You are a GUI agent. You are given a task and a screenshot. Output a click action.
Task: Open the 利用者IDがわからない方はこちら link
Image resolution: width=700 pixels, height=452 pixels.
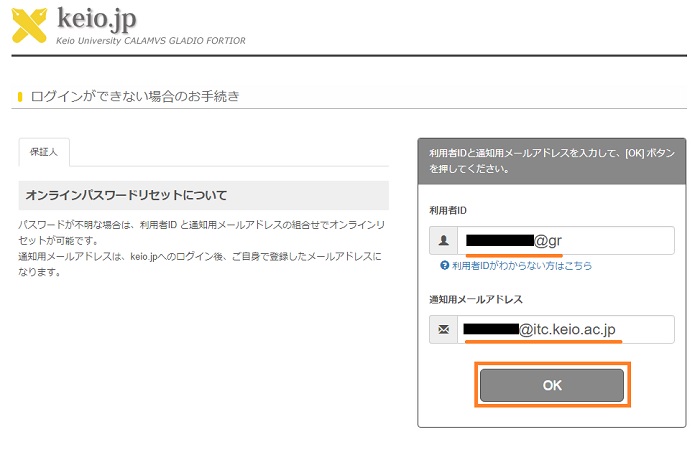tap(521, 266)
